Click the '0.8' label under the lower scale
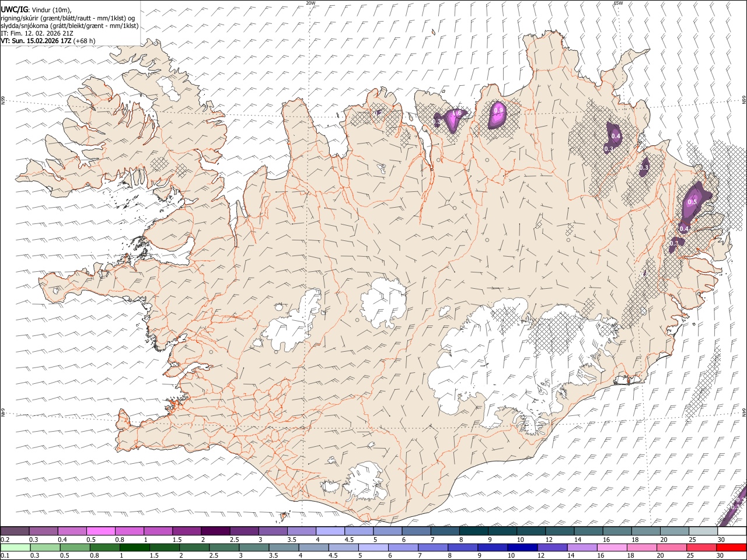This screenshot has height=560, width=747. [x=94, y=555]
